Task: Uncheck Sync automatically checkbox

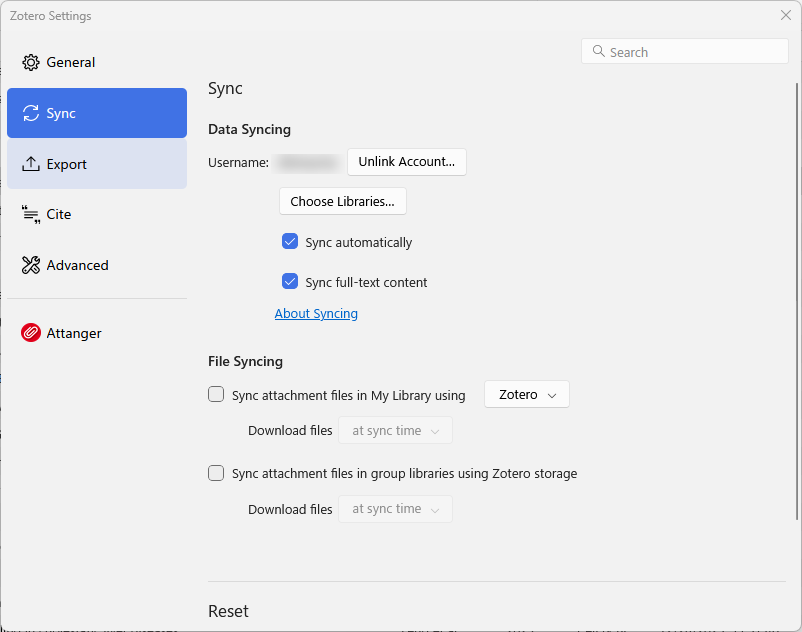Action: [290, 242]
